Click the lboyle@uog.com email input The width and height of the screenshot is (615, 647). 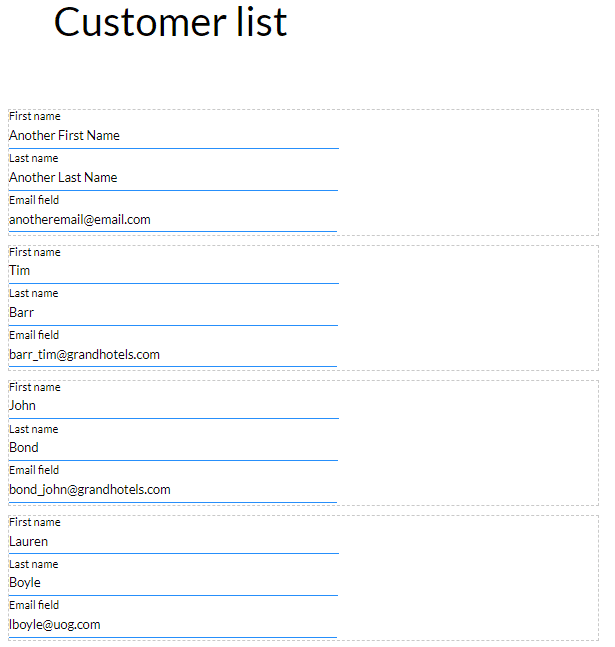(173, 625)
